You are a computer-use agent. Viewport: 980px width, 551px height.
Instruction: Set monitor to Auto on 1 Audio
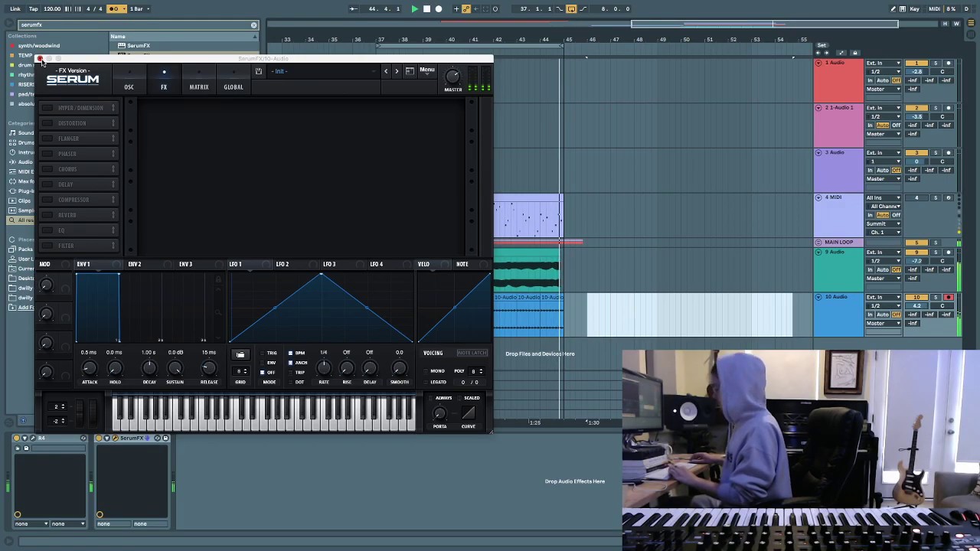tap(883, 80)
